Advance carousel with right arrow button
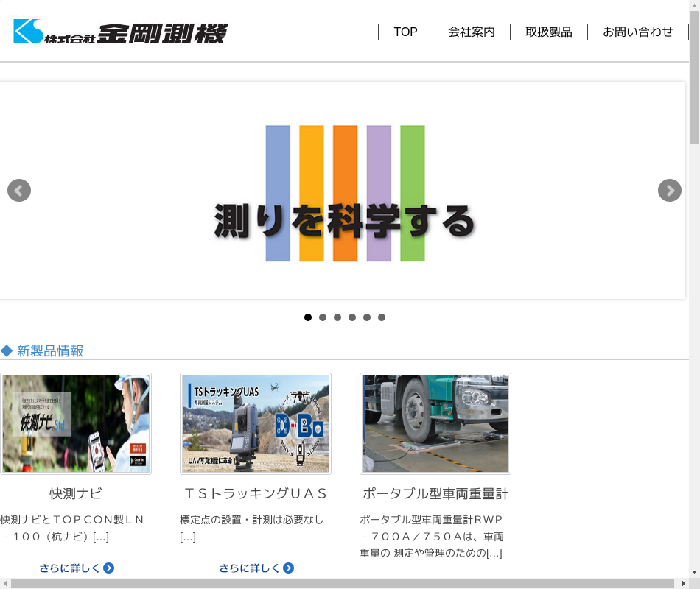 coord(669,191)
